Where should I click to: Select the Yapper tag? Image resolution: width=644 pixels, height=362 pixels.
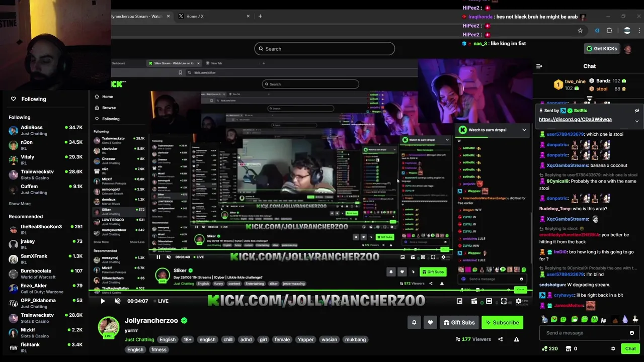305,339
